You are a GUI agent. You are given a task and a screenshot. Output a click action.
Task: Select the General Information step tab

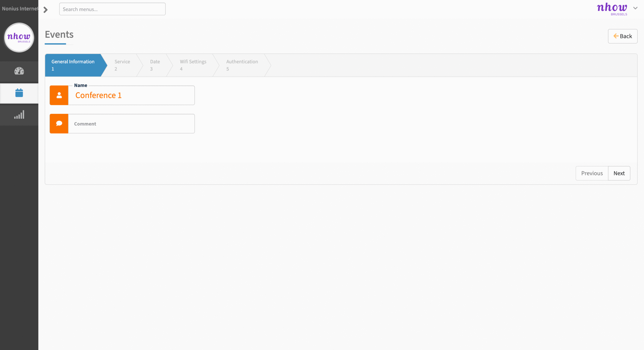[73, 65]
